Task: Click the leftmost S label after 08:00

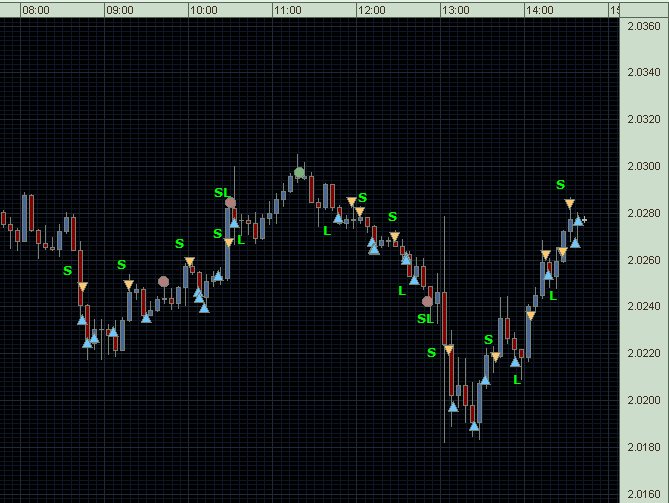Action: (x=67, y=270)
